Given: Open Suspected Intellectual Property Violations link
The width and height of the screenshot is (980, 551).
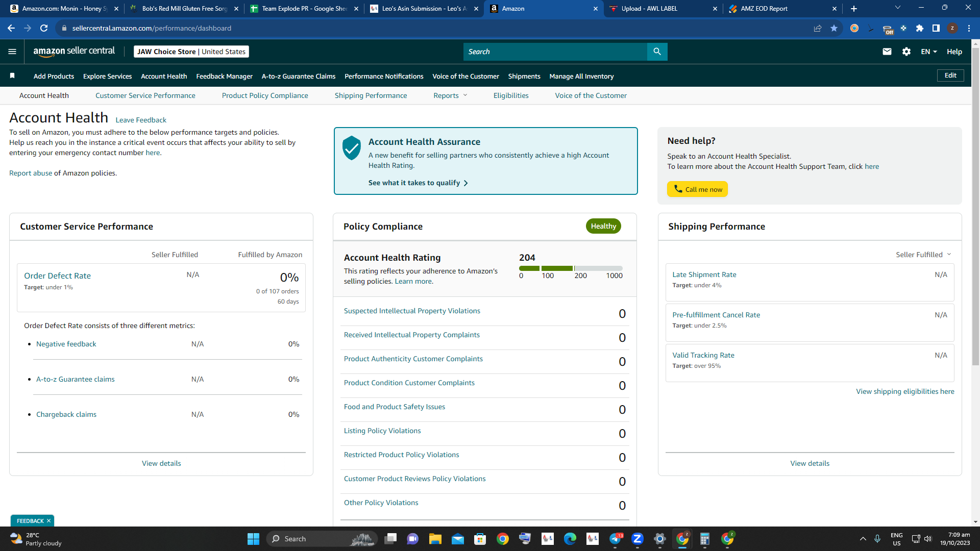Looking at the screenshot, I should [412, 311].
